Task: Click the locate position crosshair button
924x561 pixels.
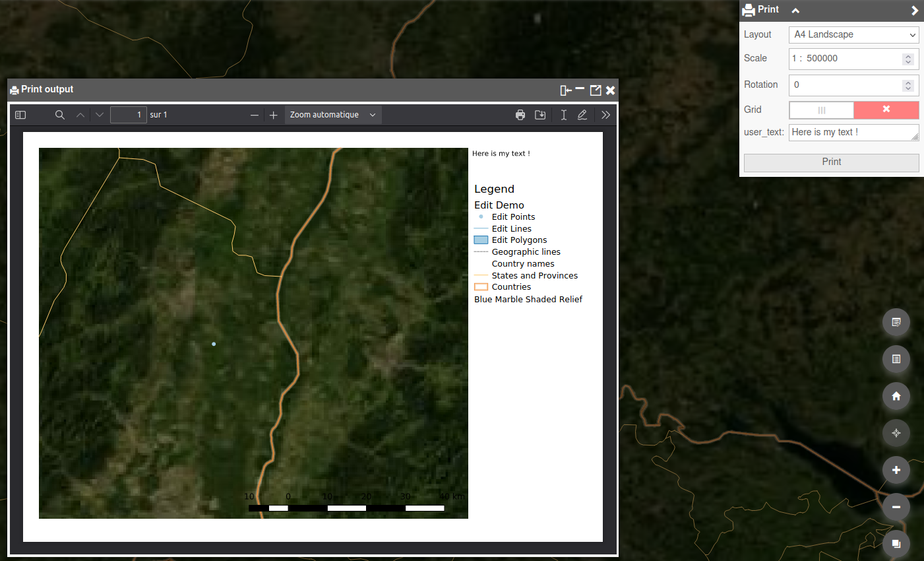Action: 896,433
